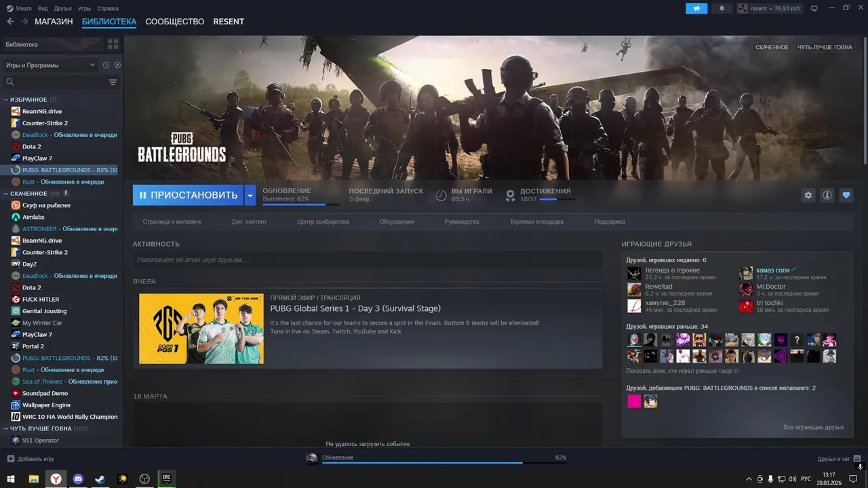Image resolution: width=868 pixels, height=488 pixels.
Task: Switch library to grid view icon
Action: coord(113,44)
